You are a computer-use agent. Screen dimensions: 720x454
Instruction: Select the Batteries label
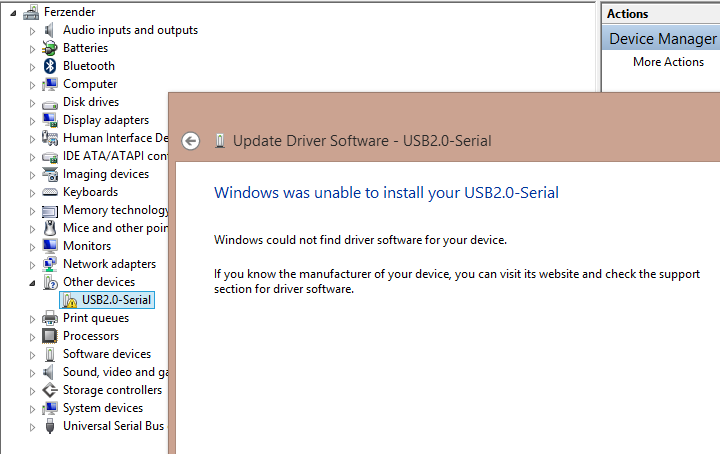coord(85,48)
